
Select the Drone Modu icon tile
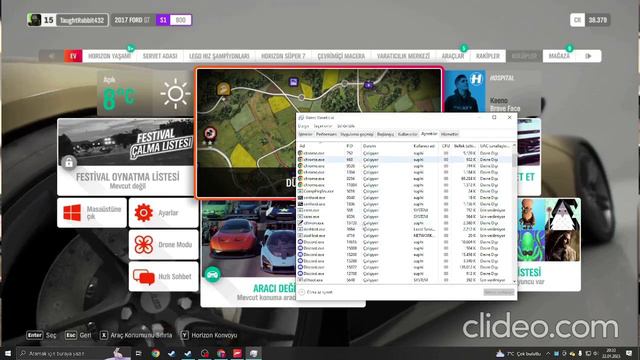[x=144, y=244]
